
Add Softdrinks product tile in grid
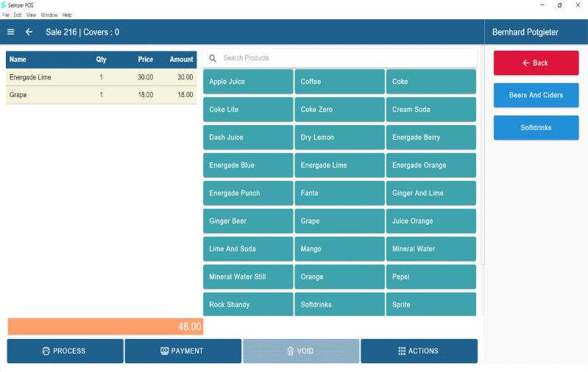pos(339,304)
